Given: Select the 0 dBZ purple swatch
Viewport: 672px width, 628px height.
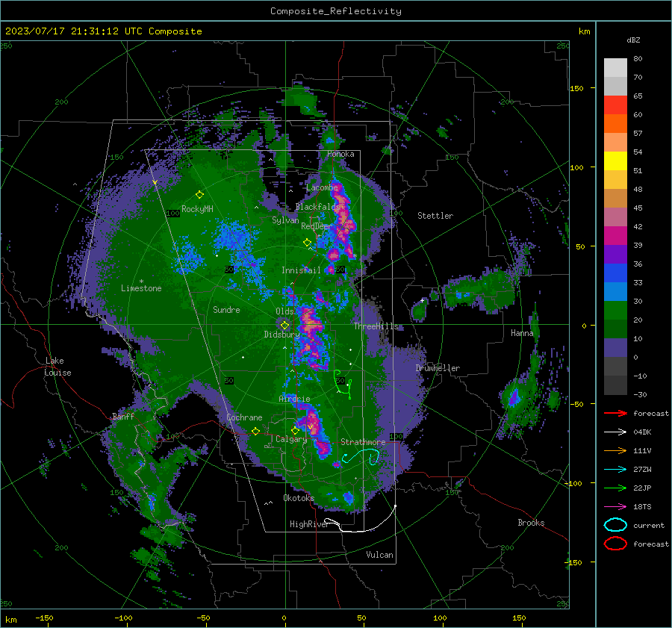Looking at the screenshot, I should tap(615, 348).
